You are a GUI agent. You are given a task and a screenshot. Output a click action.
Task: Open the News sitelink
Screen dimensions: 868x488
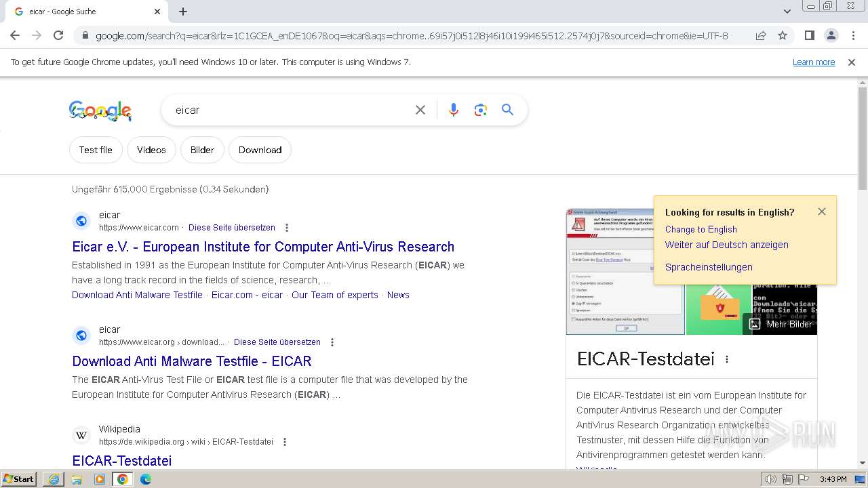398,295
